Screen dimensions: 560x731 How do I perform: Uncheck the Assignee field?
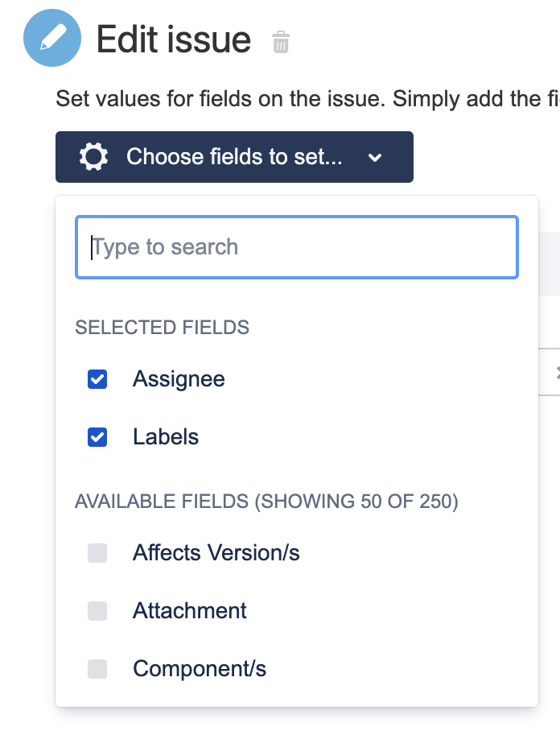(x=97, y=378)
